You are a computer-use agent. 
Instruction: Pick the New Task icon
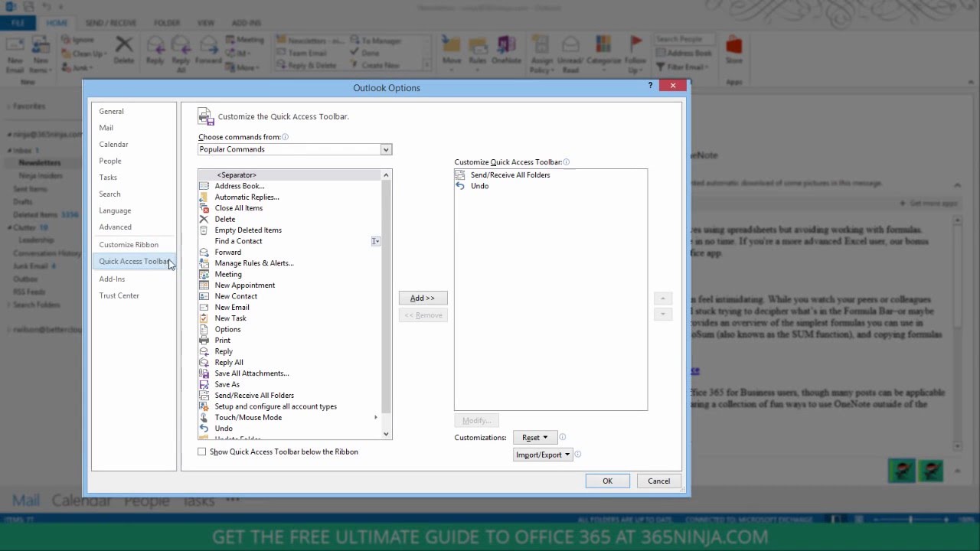pos(204,318)
